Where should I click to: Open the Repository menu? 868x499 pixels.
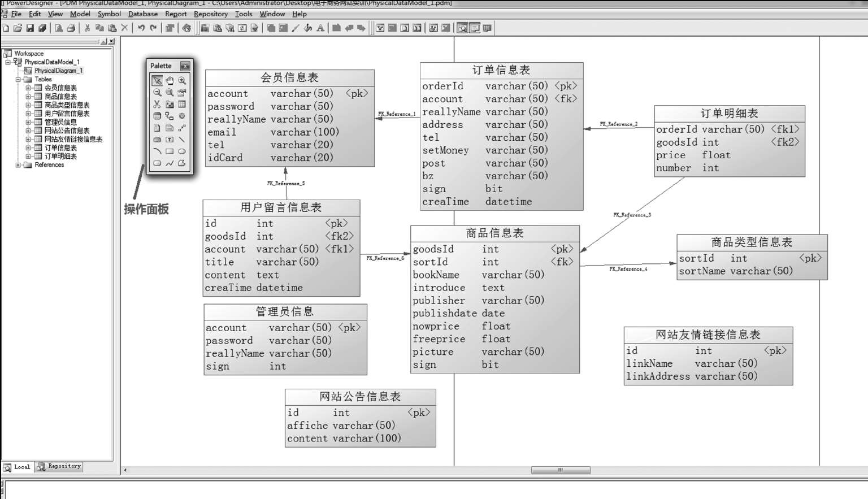210,14
